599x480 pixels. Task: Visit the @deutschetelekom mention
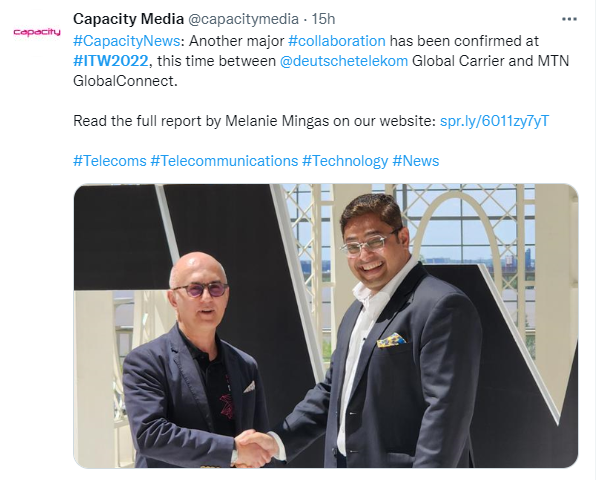pyautogui.click(x=344, y=61)
